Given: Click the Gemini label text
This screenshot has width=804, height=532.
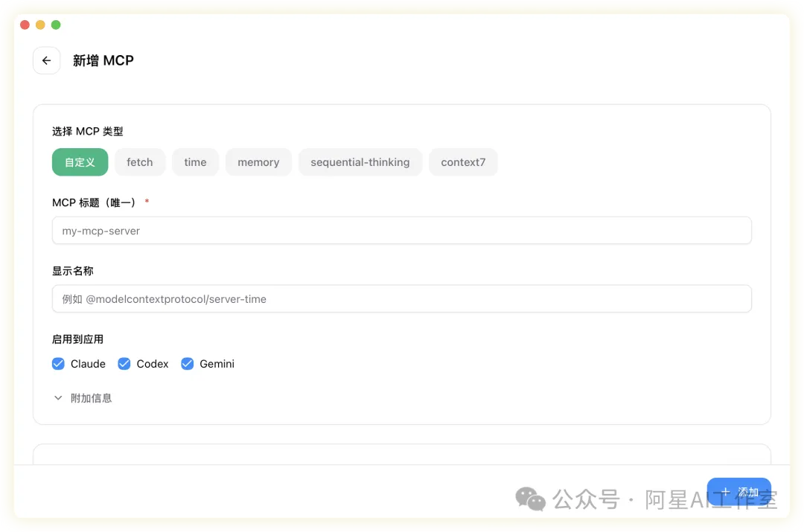Looking at the screenshot, I should [x=217, y=364].
